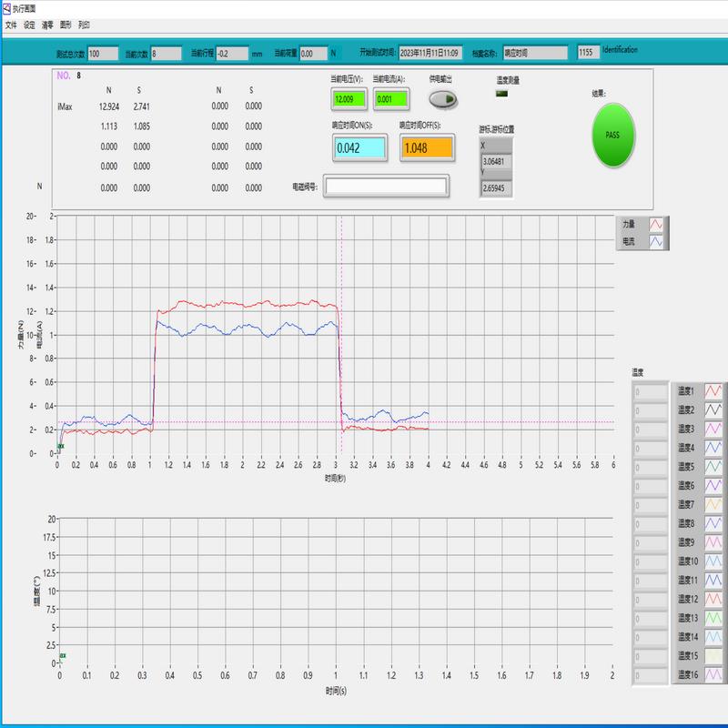Screen dimensions: 728x728
Task: Toggle the 温度测量 indicator
Action: tap(503, 93)
